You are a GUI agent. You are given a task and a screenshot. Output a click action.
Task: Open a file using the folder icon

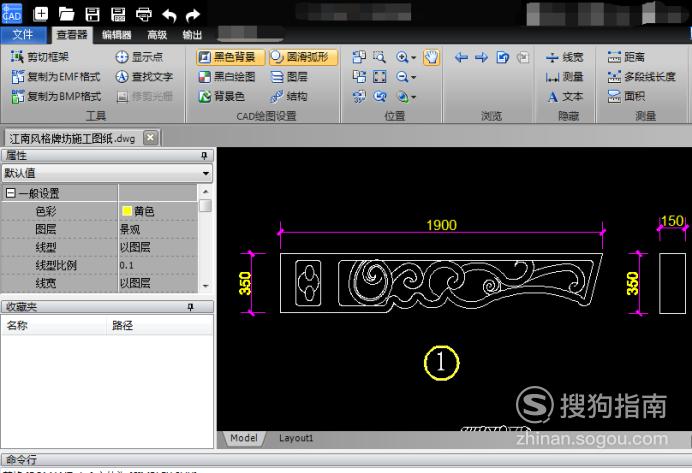[x=67, y=14]
